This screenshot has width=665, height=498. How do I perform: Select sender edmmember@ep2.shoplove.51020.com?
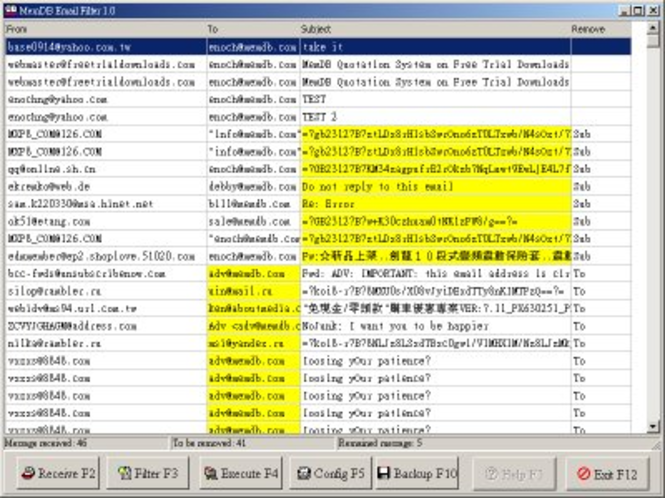coord(105,256)
